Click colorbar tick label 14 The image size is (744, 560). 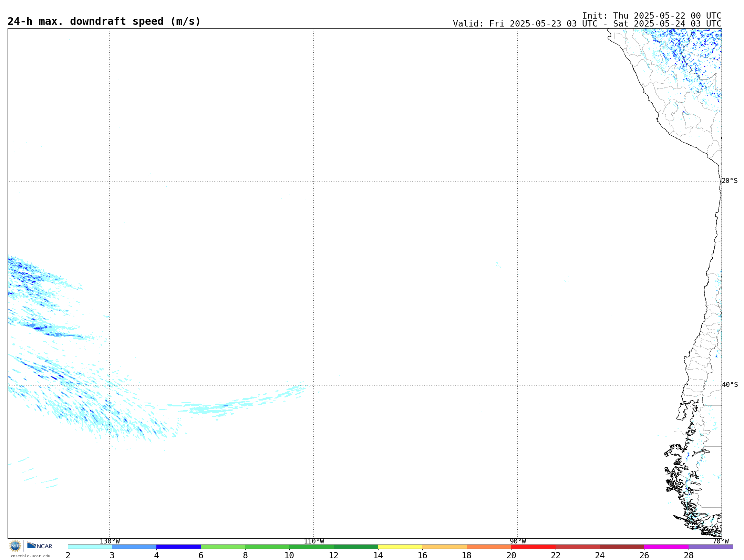pyautogui.click(x=378, y=556)
